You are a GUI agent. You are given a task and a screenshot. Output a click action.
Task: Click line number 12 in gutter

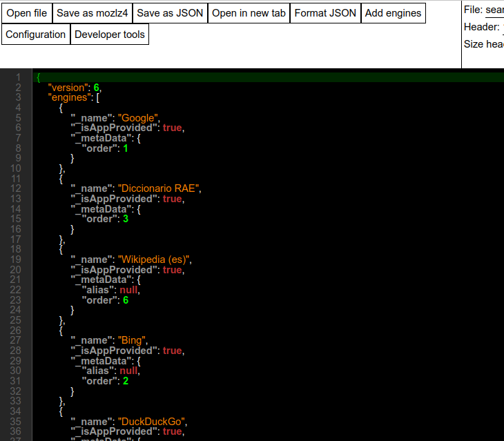[15, 188]
